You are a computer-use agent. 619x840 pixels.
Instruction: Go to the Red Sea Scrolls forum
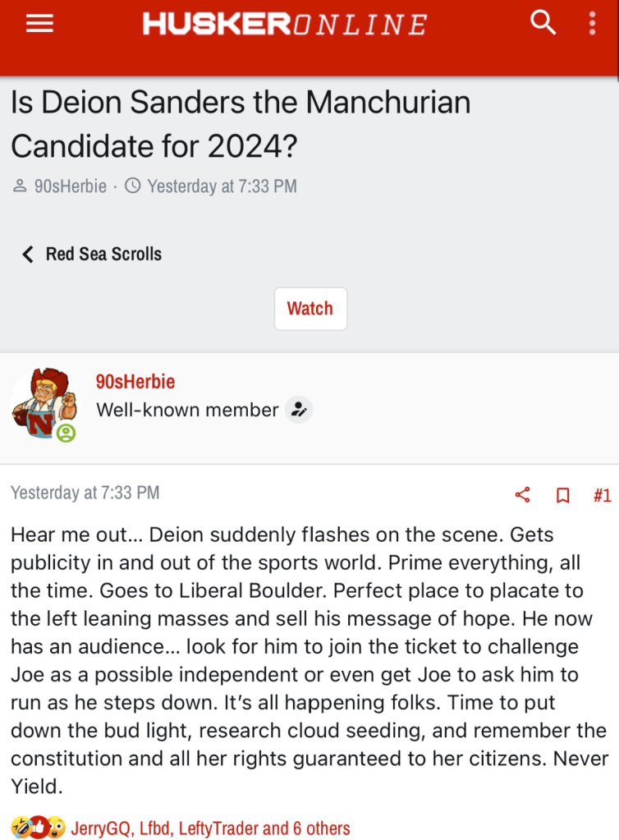pyautogui.click(x=103, y=254)
